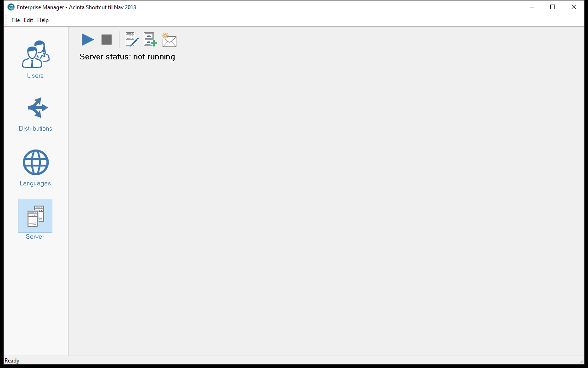Open the Distributions arrows icon
Image resolution: width=588 pixels, height=368 pixels.
tap(37, 108)
